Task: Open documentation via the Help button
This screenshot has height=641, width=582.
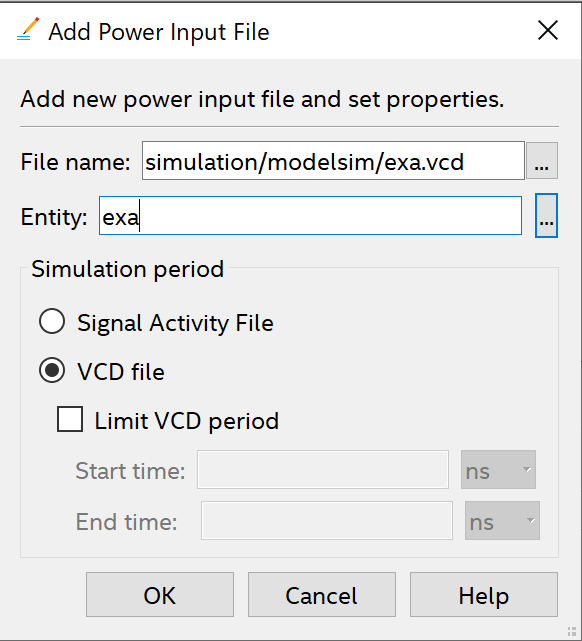Action: 484,594
